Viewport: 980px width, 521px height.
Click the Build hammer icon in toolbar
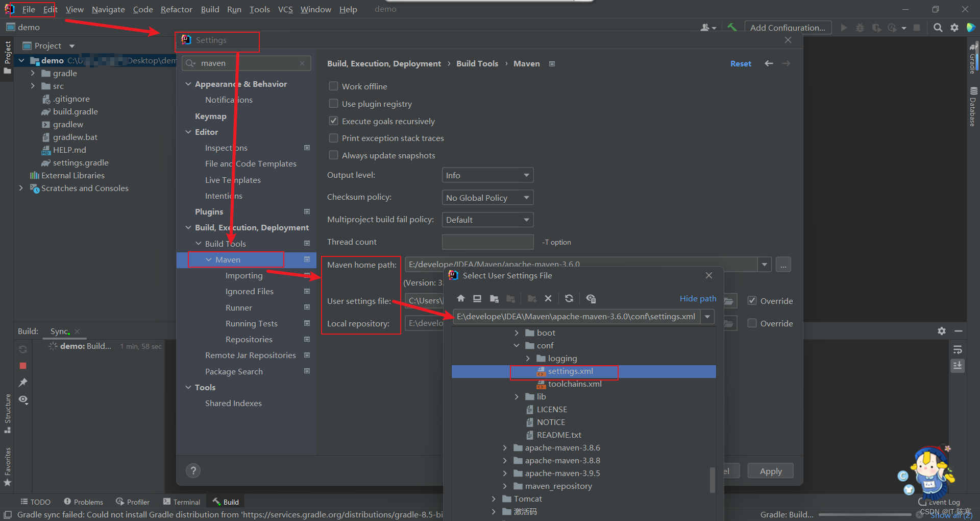[732, 28]
